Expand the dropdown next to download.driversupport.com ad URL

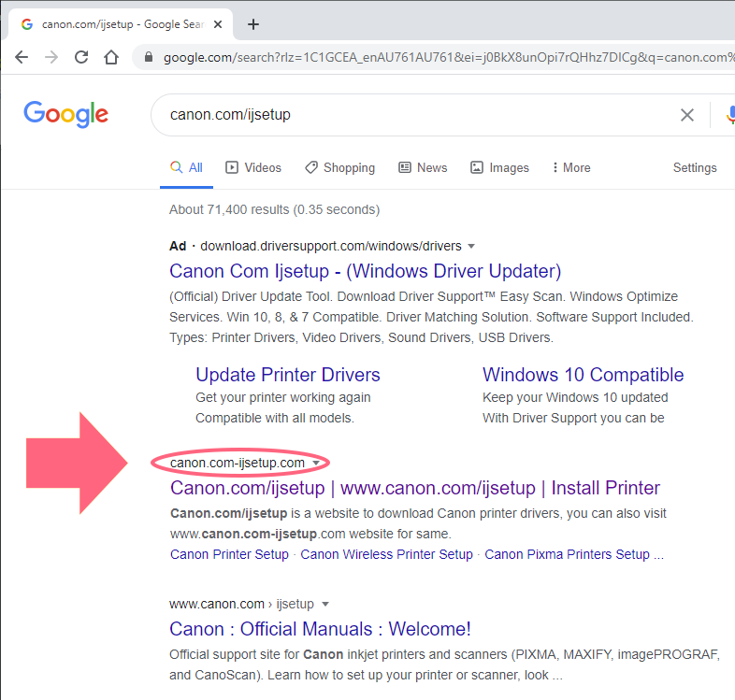tap(471, 247)
